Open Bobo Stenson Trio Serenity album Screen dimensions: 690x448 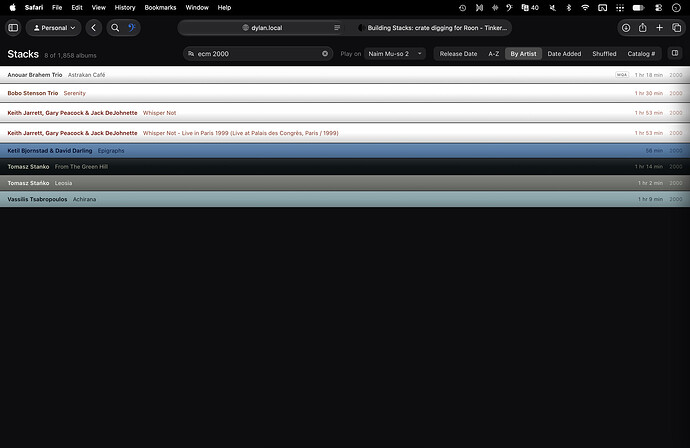click(x=345, y=93)
